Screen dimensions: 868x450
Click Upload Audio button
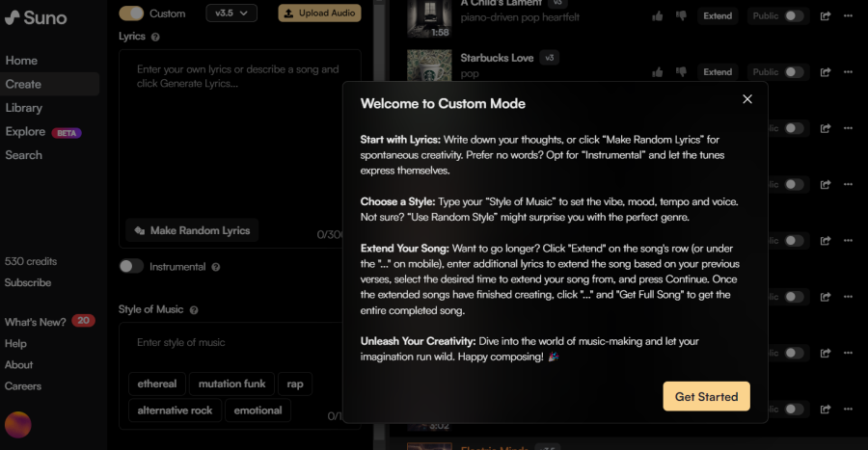[x=319, y=13]
